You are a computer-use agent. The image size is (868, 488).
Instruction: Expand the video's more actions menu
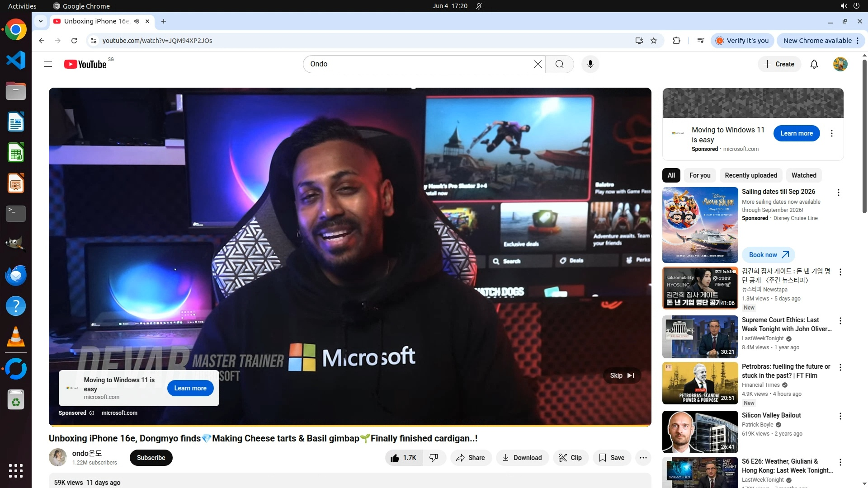click(643, 458)
